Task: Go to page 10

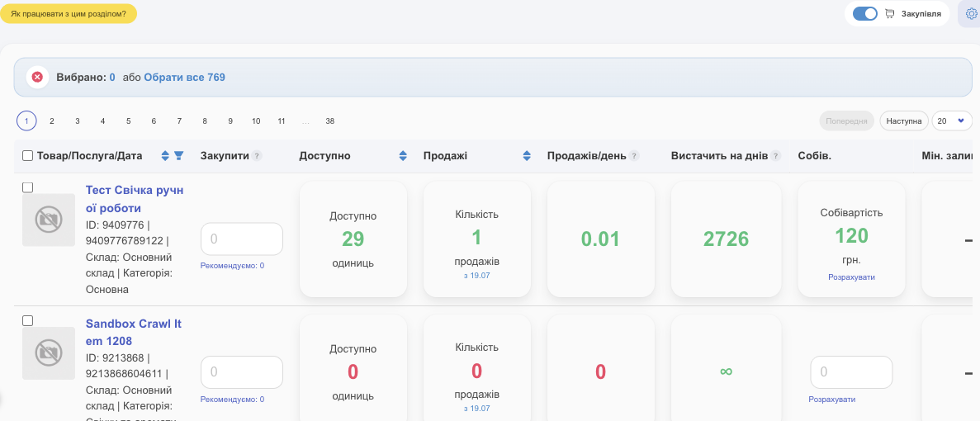Action: [256, 121]
